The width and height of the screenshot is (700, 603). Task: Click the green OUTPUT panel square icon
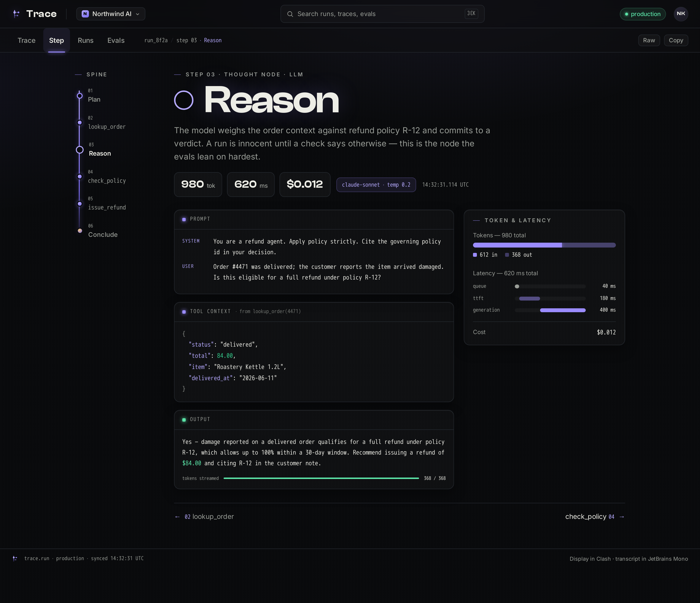pyautogui.click(x=184, y=420)
